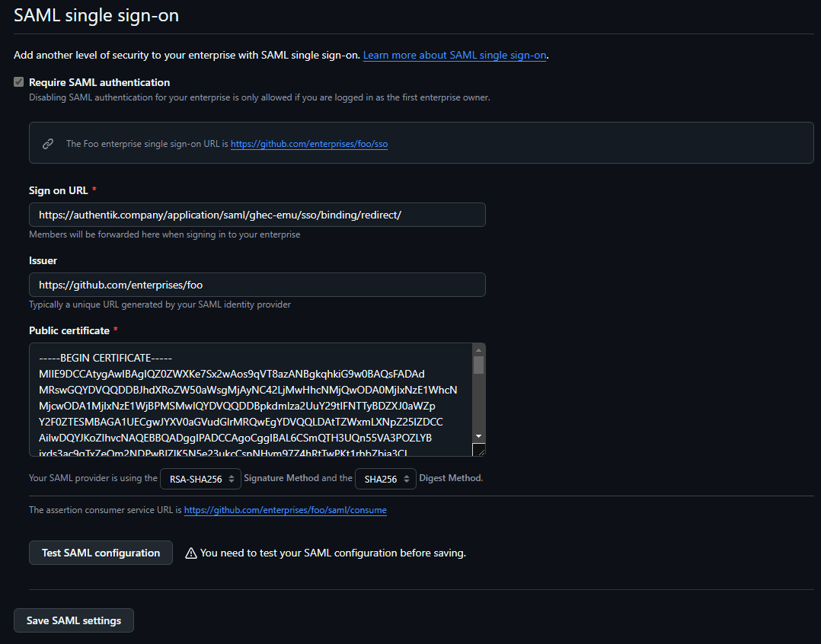Follow the assertion consumer service URL link

(x=285, y=510)
